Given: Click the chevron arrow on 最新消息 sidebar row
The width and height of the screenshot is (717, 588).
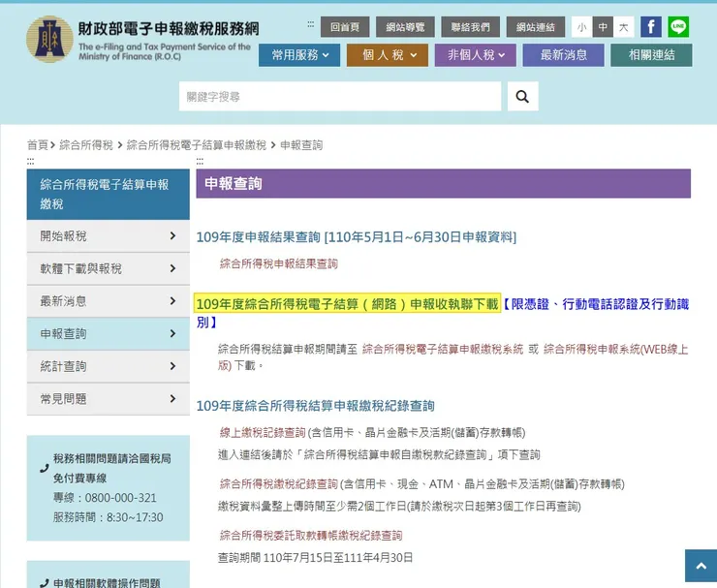Looking at the screenshot, I should [172, 301].
